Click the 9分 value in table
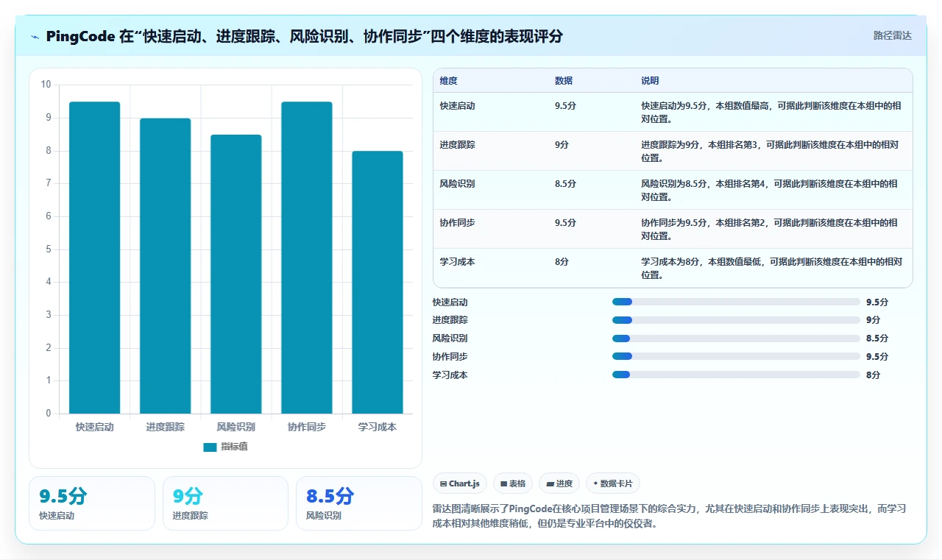Image resolution: width=942 pixels, height=560 pixels. coord(562,145)
